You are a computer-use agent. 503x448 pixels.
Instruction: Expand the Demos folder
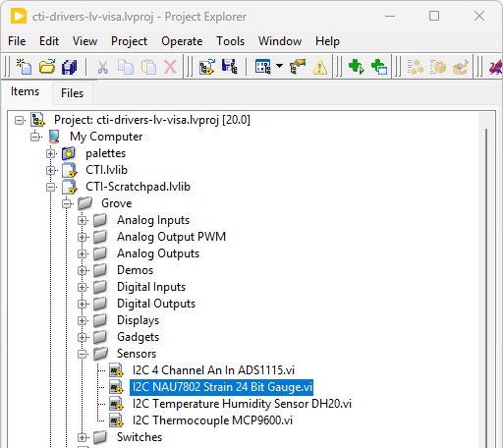pyautogui.click(x=83, y=270)
